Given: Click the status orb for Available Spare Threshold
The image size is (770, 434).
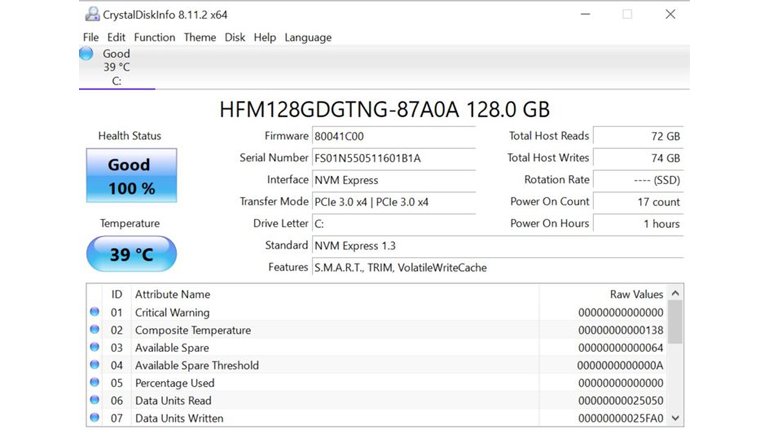Looking at the screenshot, I should (x=95, y=365).
